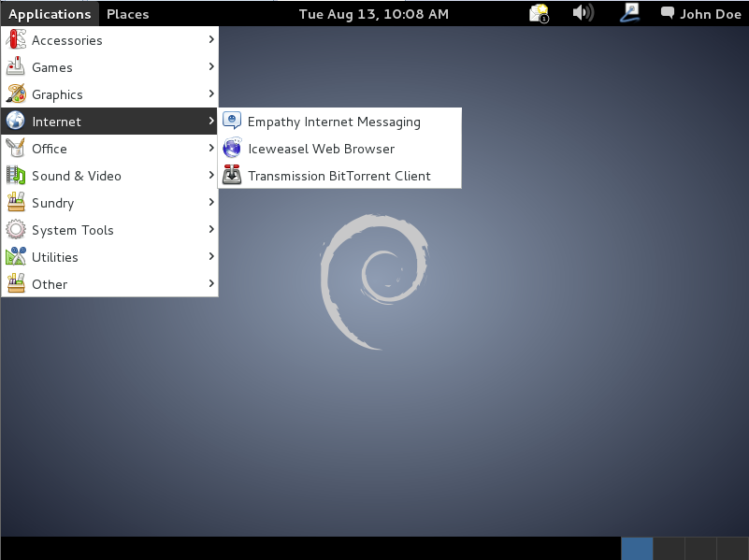Select the Accessories menu label
Image resolution: width=749 pixels, height=560 pixels.
(x=67, y=40)
